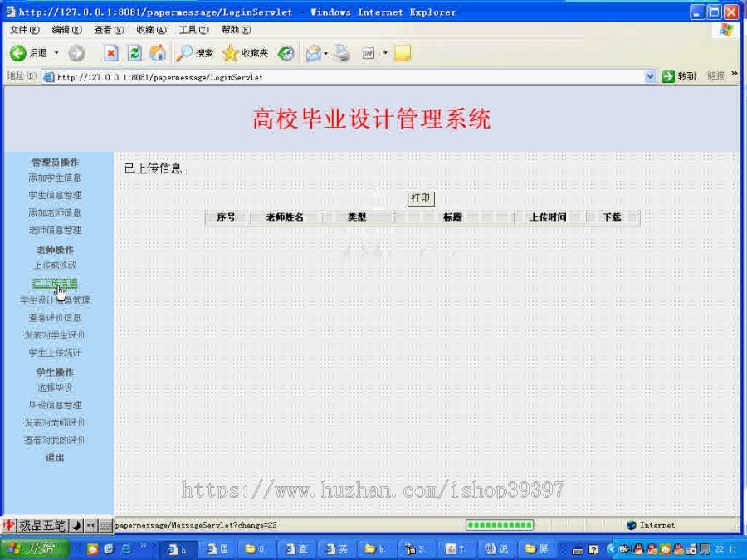Click the green page loading progress bar
Viewport: 747px width, 560px height.
(x=500, y=525)
